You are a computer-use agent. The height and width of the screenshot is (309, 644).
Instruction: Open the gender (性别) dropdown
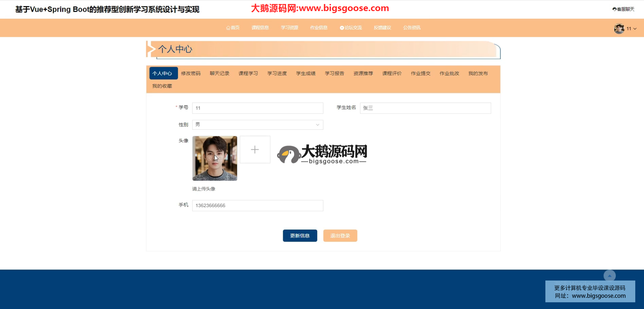point(257,125)
